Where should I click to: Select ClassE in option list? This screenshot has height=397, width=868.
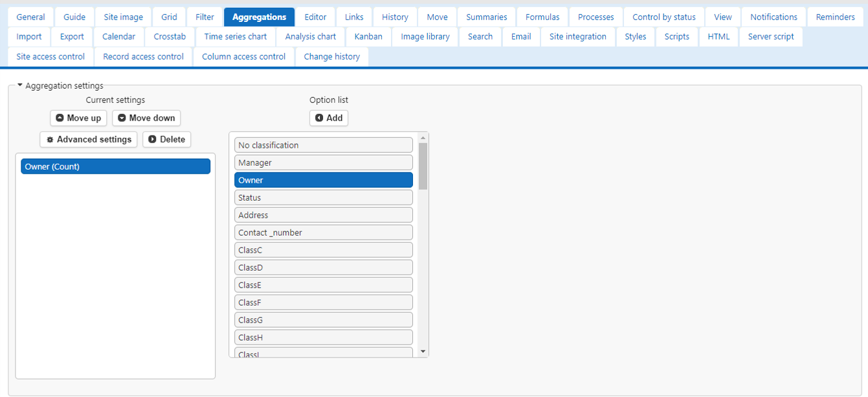click(x=324, y=285)
